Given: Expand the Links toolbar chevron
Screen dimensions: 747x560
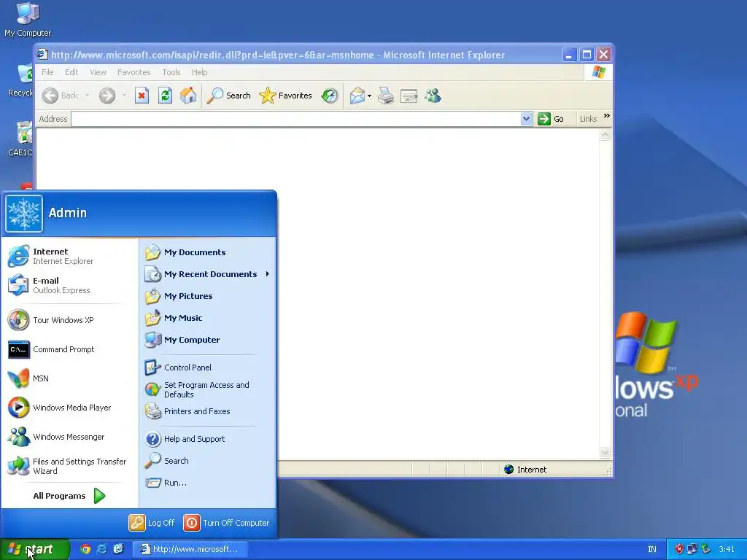Looking at the screenshot, I should tap(606, 116).
